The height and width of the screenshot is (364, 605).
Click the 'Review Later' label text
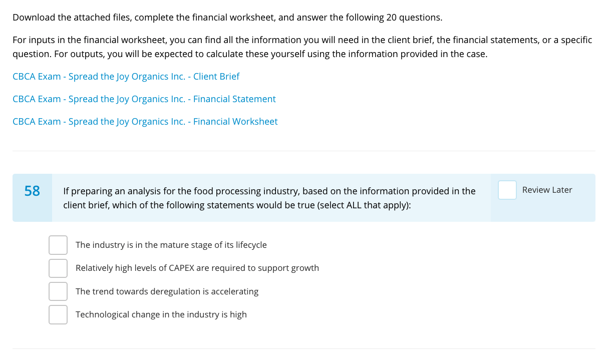(547, 190)
